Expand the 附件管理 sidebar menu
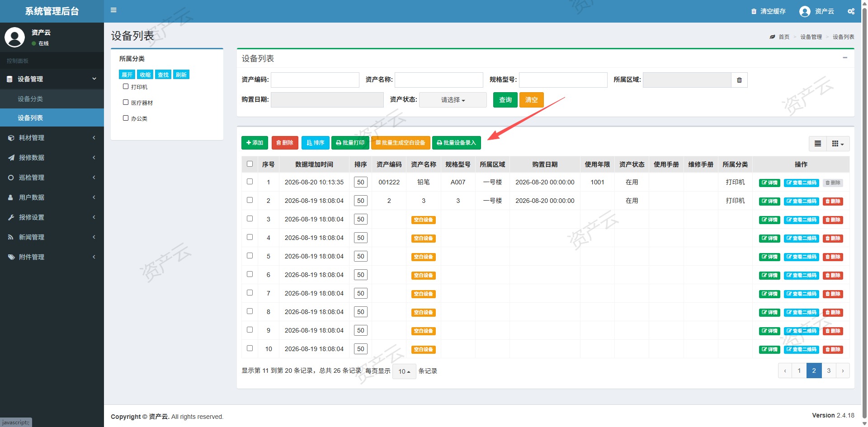The image size is (868, 427). pyautogui.click(x=52, y=257)
